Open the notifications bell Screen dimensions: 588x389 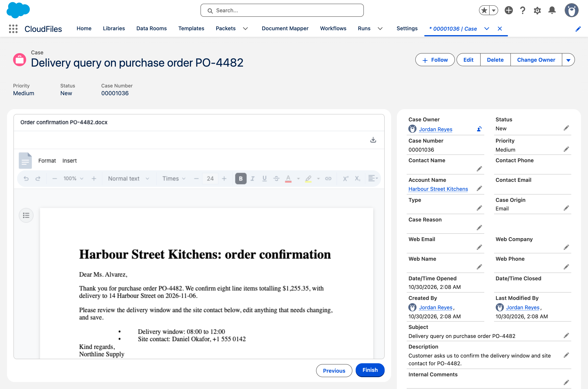(x=552, y=10)
